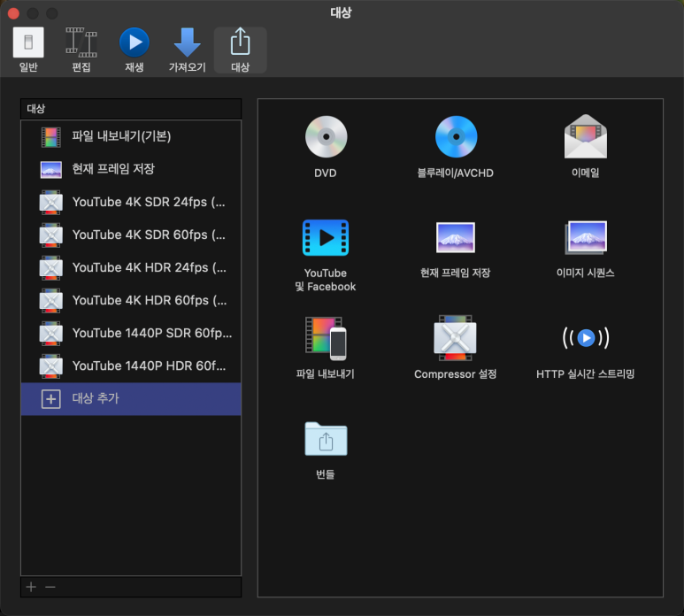This screenshot has height=616, width=684.
Task: Select 파일 내보내기(기본) in the destinations list
Action: [x=131, y=136]
